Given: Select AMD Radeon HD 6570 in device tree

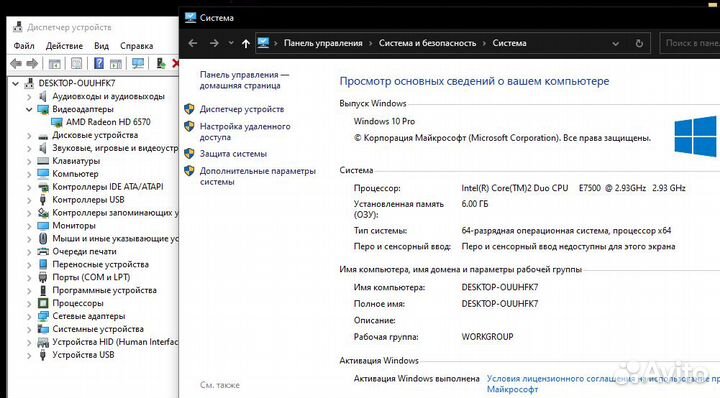Looking at the screenshot, I should (108, 122).
